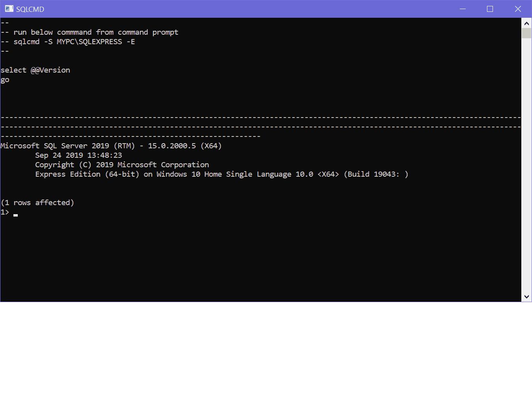Click the SQLCMD console icon in title bar

pos(9,9)
